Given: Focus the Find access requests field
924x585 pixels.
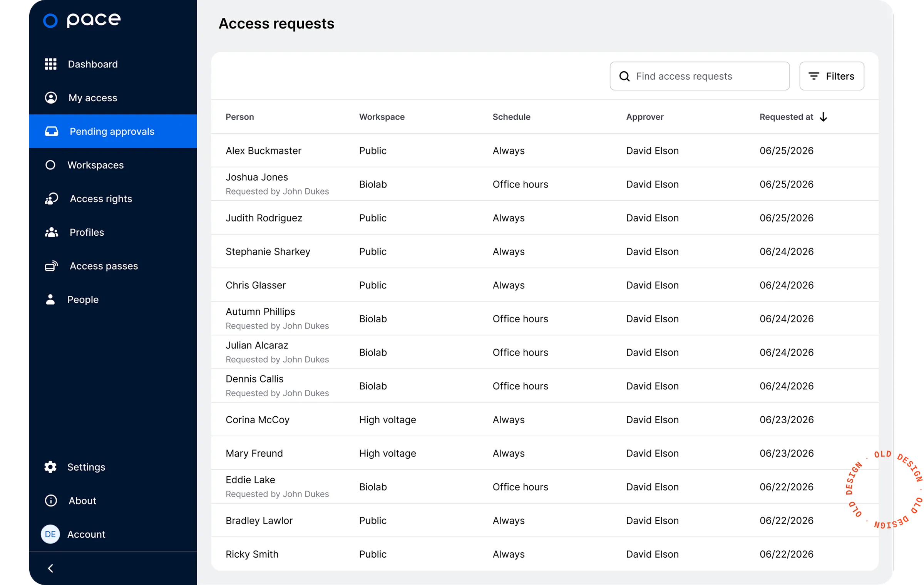Looking at the screenshot, I should [700, 76].
